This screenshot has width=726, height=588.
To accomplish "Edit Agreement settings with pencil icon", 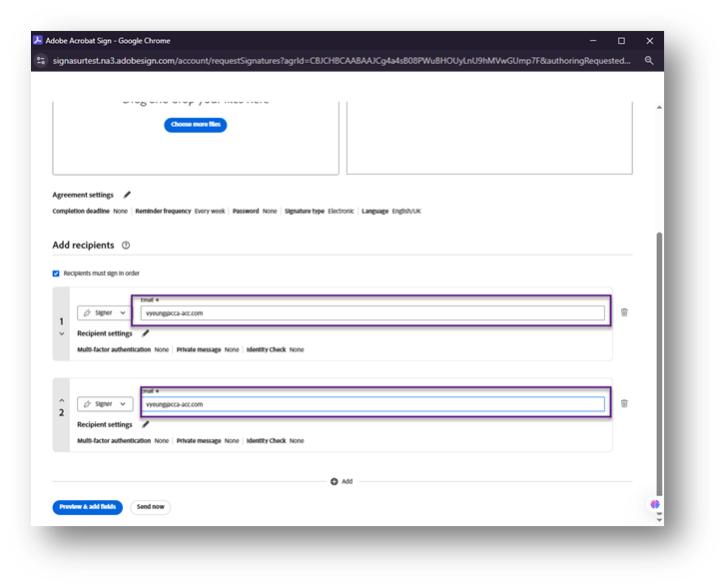I will 127,195.
